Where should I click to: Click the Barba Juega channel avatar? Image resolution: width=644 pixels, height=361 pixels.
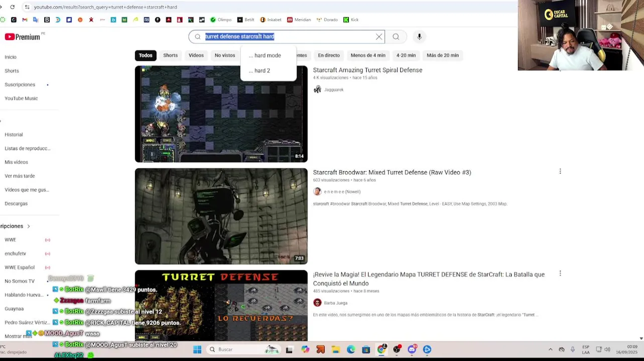pos(317,303)
